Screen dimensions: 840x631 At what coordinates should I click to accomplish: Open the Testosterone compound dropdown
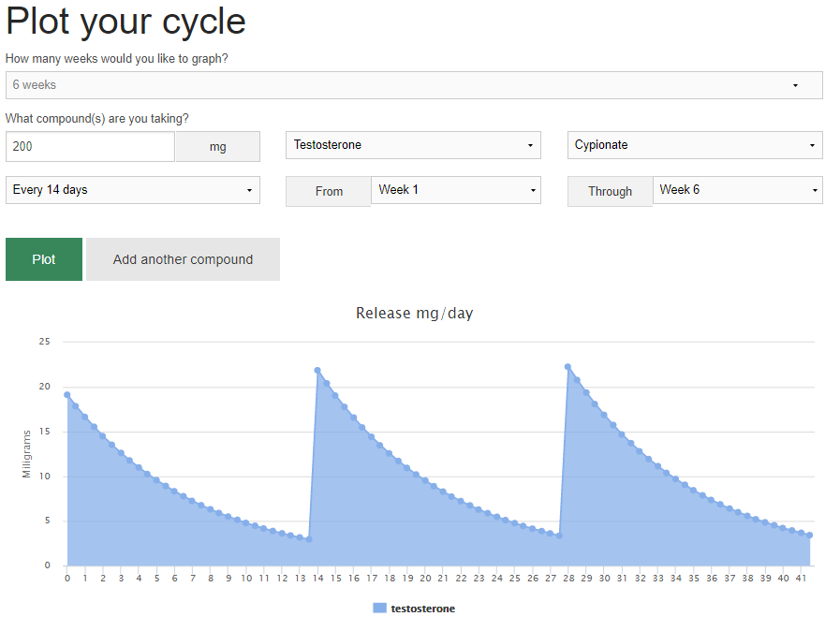413,145
